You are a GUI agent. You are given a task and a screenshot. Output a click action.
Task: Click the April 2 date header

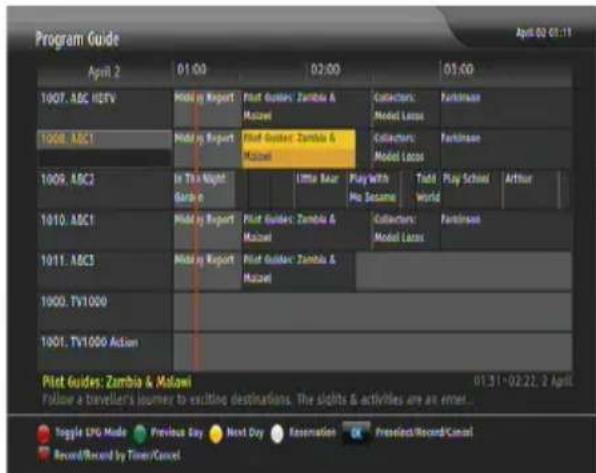point(104,72)
